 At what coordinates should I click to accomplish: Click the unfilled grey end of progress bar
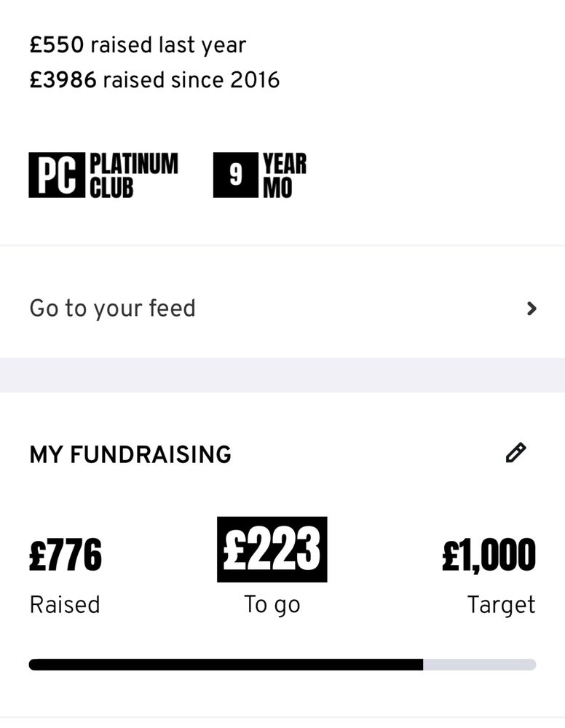pyautogui.click(x=480, y=665)
